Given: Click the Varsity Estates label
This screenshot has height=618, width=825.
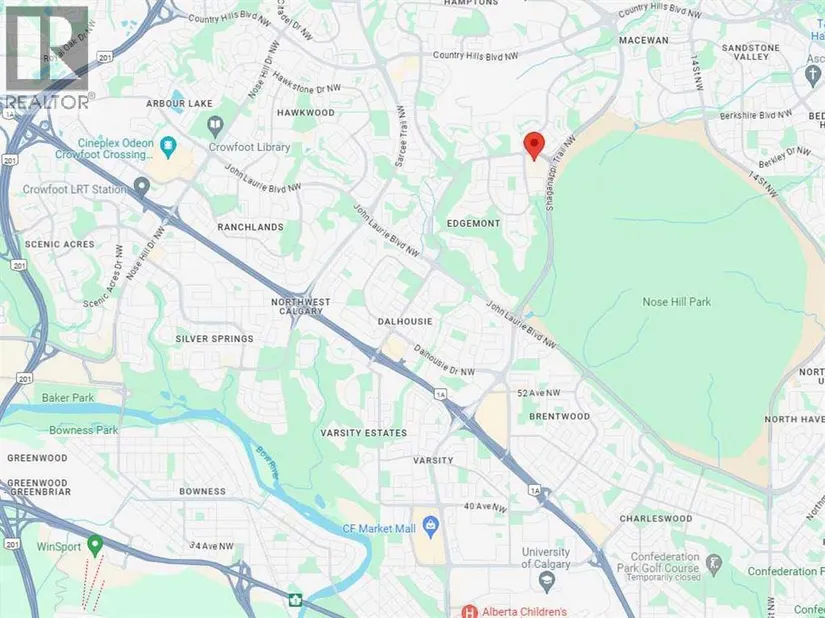Looking at the screenshot, I should pos(364,433).
